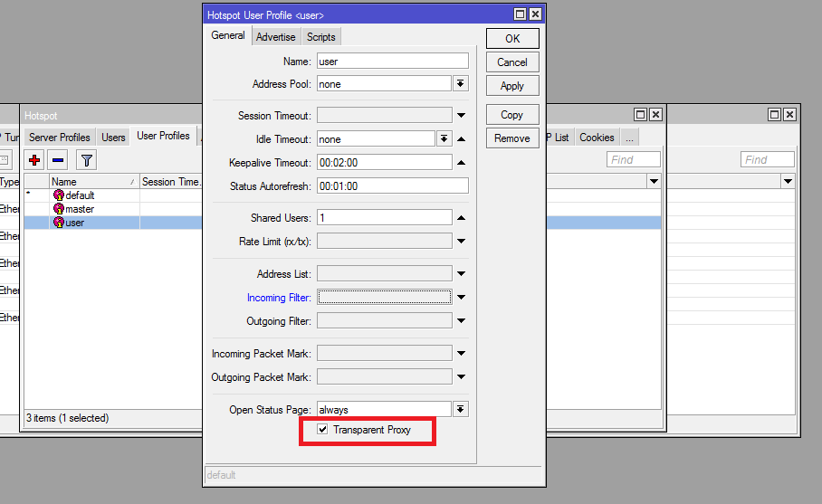The width and height of the screenshot is (822, 504).
Task: Expand the Incoming Packet Mark field
Action: tap(462, 353)
